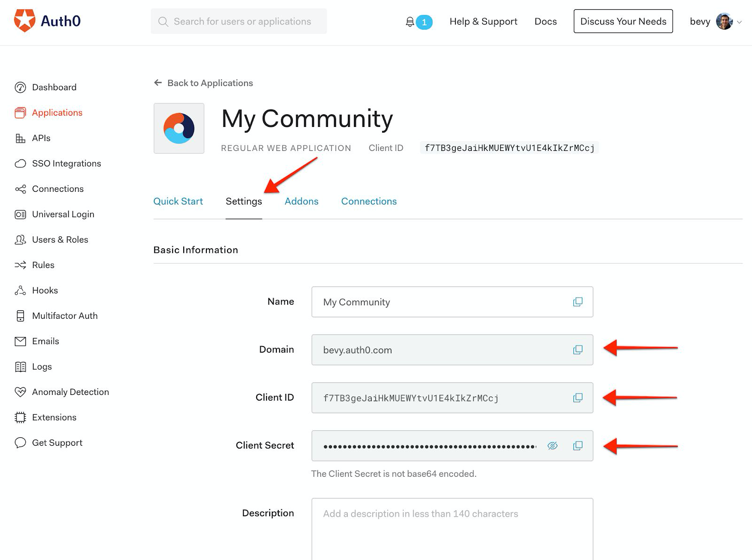752x560 pixels.
Task: Click the My Community app logo
Action: [179, 128]
